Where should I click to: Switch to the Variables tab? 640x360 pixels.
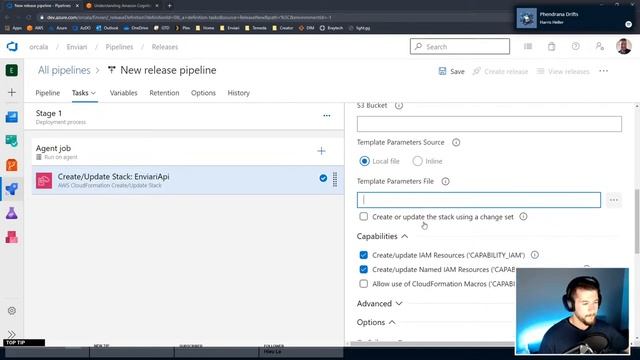(123, 93)
